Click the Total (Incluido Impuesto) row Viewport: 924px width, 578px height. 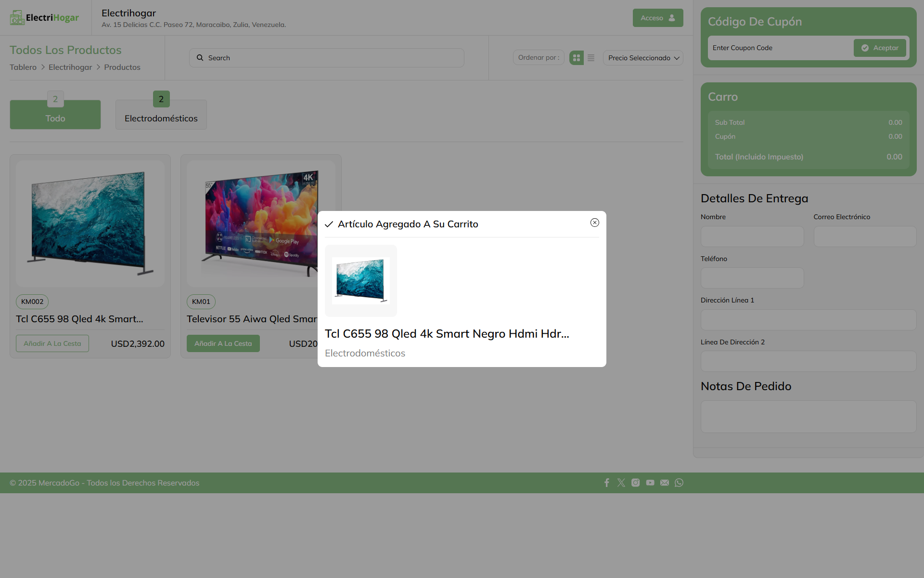(808, 157)
